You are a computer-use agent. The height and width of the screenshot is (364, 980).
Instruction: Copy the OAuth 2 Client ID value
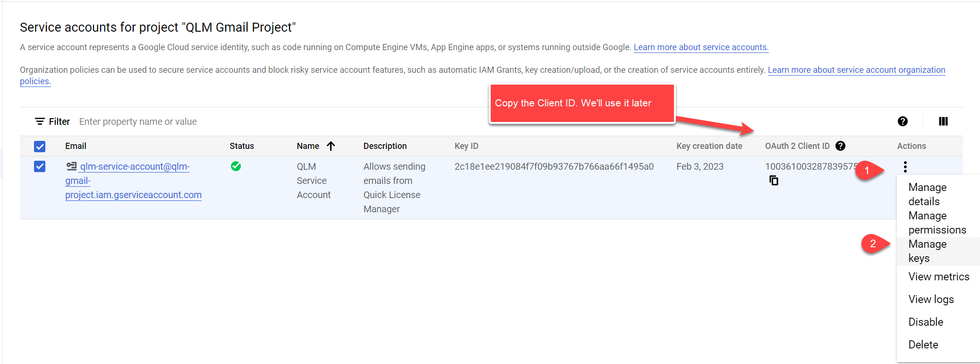774,180
